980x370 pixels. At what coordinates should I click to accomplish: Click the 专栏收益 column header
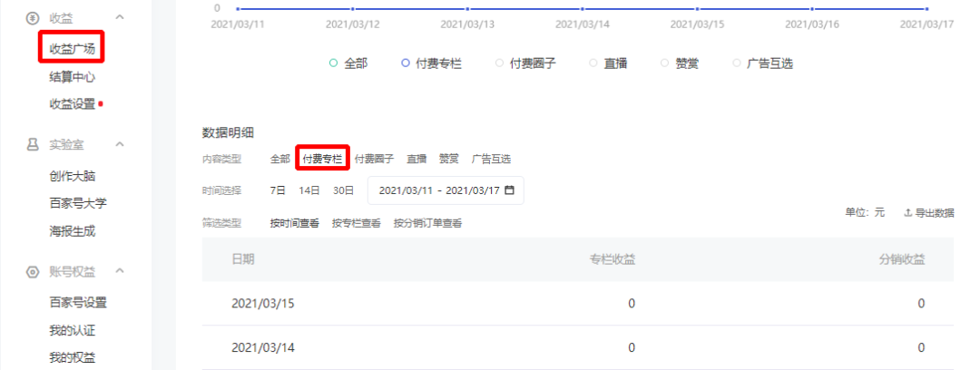tap(612, 259)
